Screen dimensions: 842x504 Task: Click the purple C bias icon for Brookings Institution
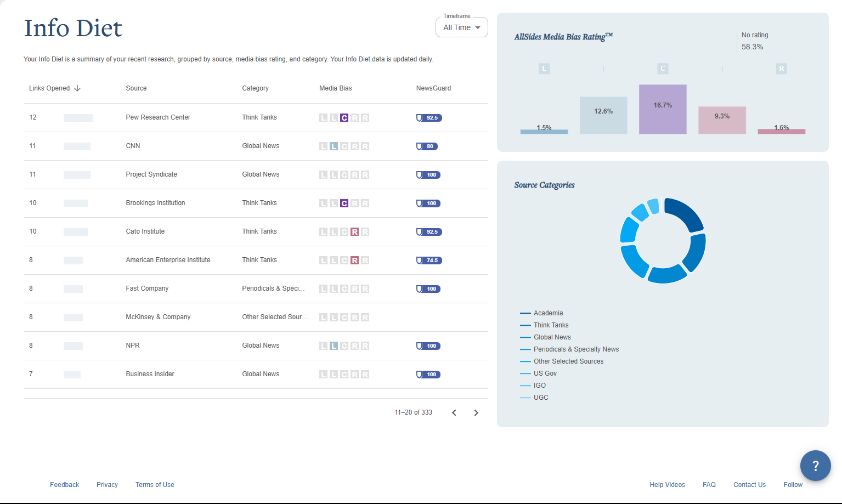(344, 203)
